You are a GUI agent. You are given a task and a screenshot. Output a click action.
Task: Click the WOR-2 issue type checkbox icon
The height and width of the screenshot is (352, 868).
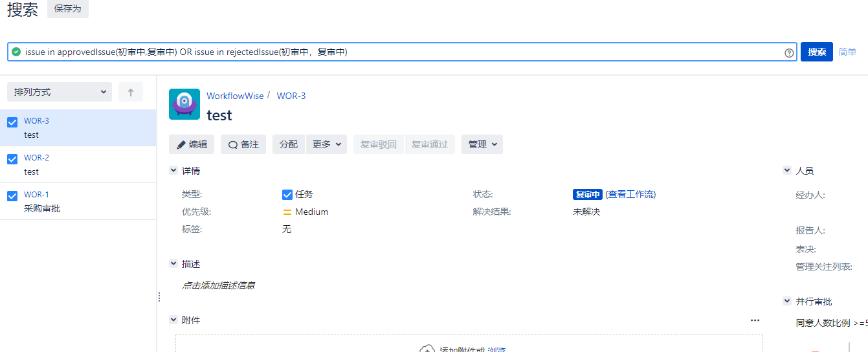click(x=12, y=159)
